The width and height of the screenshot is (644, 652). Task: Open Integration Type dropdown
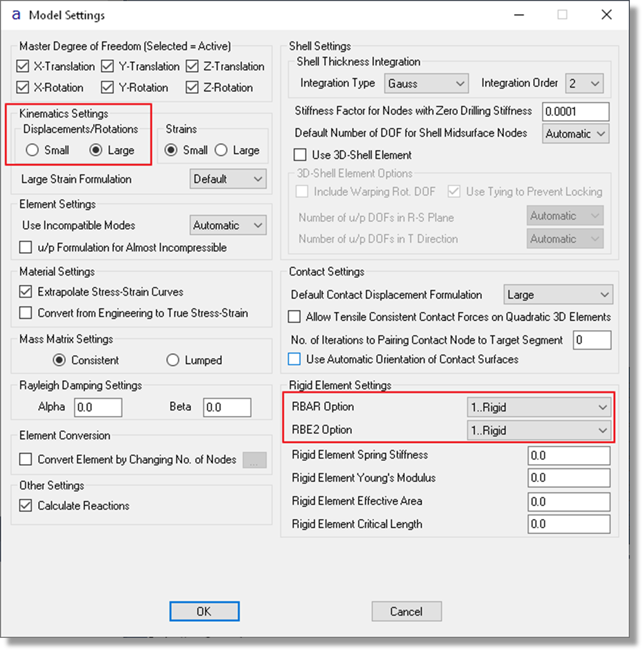tap(426, 84)
